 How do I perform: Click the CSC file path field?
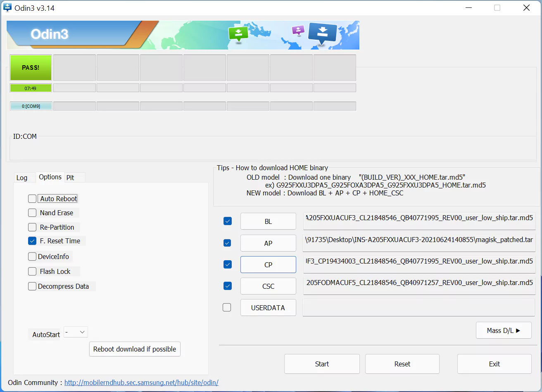[419, 286]
